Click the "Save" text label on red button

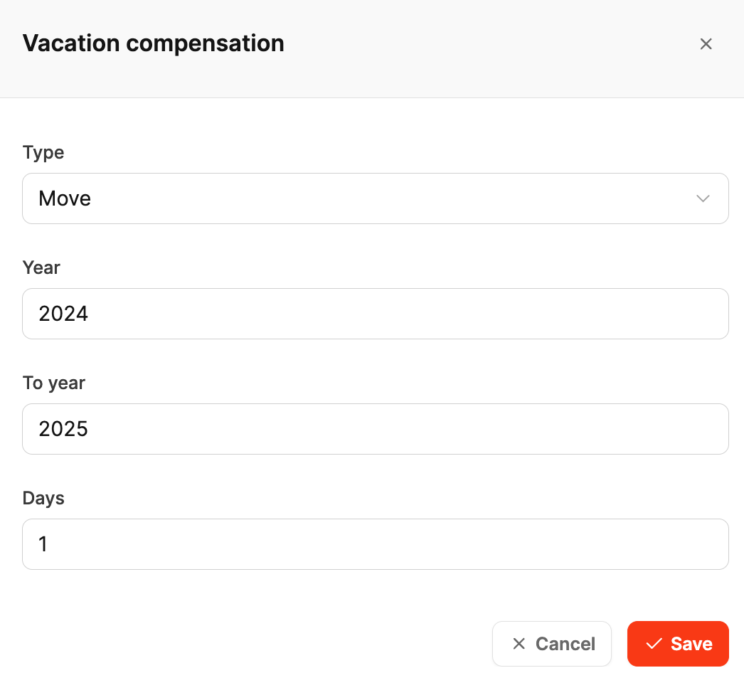(691, 644)
